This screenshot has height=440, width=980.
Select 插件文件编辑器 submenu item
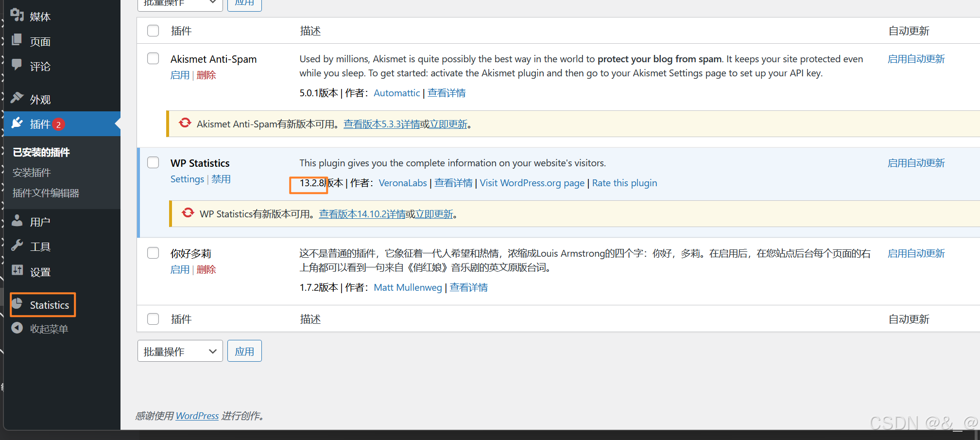pos(46,193)
